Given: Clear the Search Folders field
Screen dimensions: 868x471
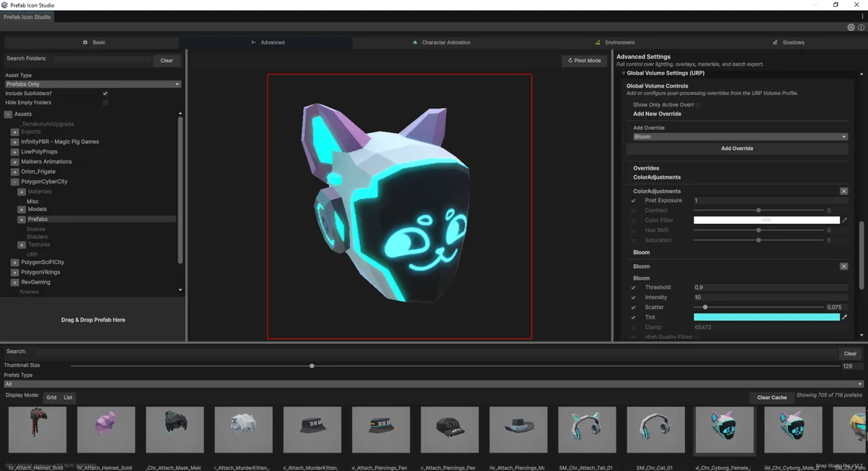Looking at the screenshot, I should [x=167, y=60].
